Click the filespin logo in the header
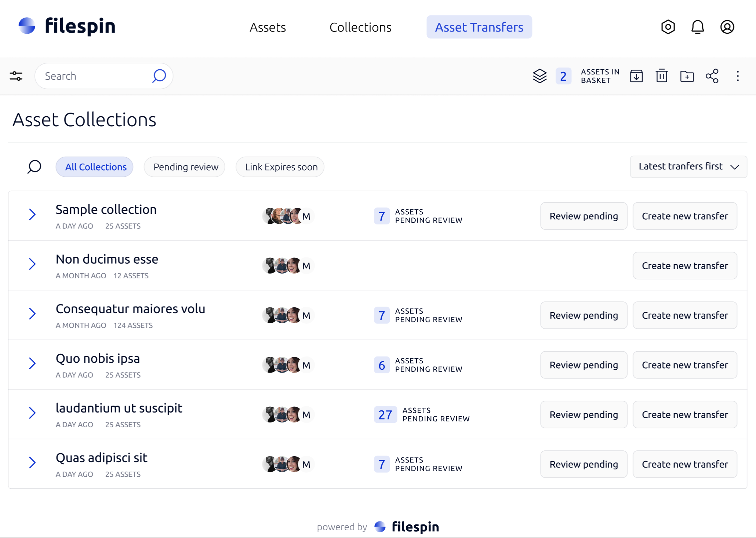Image resolution: width=756 pixels, height=538 pixels. tap(67, 26)
